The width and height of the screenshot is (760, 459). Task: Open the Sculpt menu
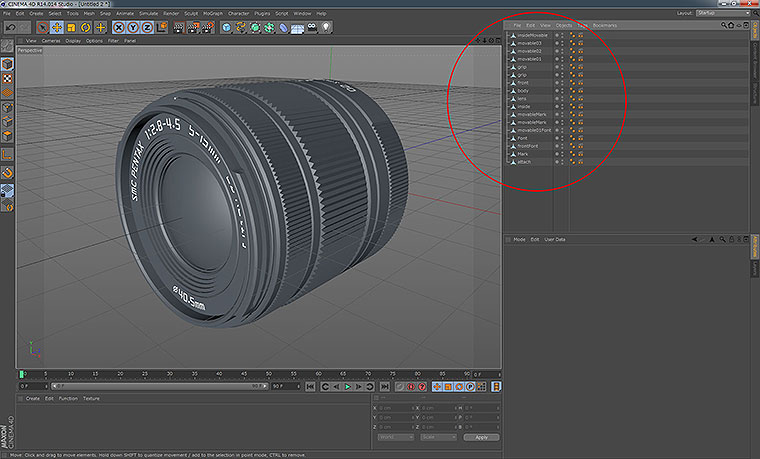pos(191,14)
